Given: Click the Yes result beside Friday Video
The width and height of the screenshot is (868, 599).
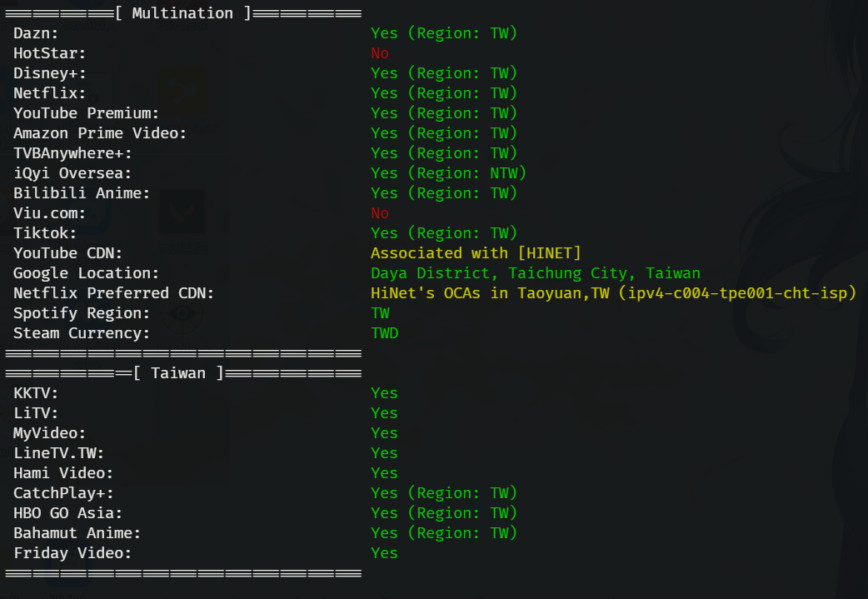Looking at the screenshot, I should pyautogui.click(x=384, y=553).
